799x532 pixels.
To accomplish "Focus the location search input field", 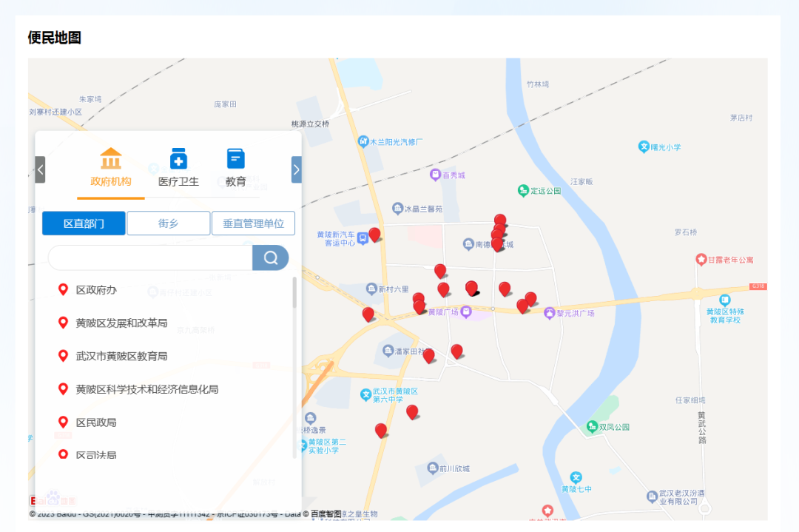I will click(x=150, y=257).
